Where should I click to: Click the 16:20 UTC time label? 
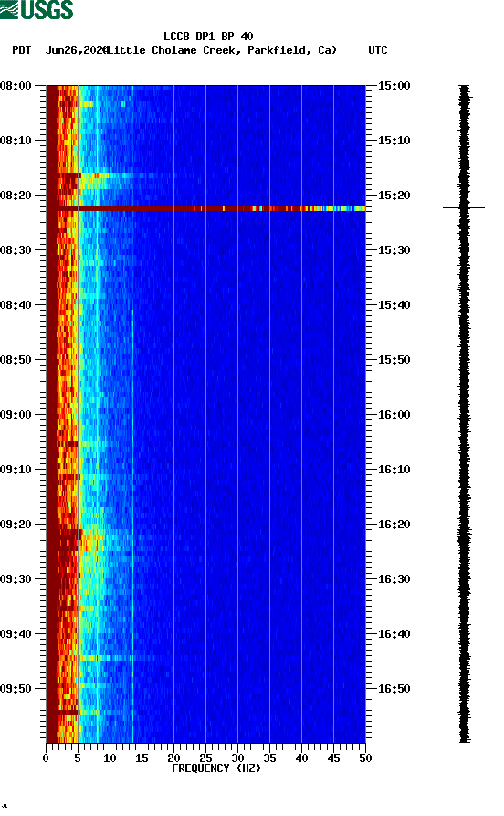[x=394, y=525]
